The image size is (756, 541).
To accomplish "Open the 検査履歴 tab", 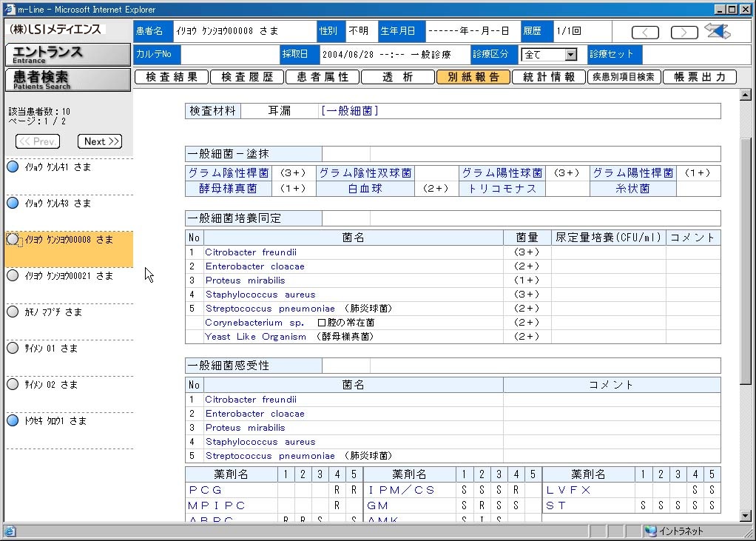I will 247,77.
